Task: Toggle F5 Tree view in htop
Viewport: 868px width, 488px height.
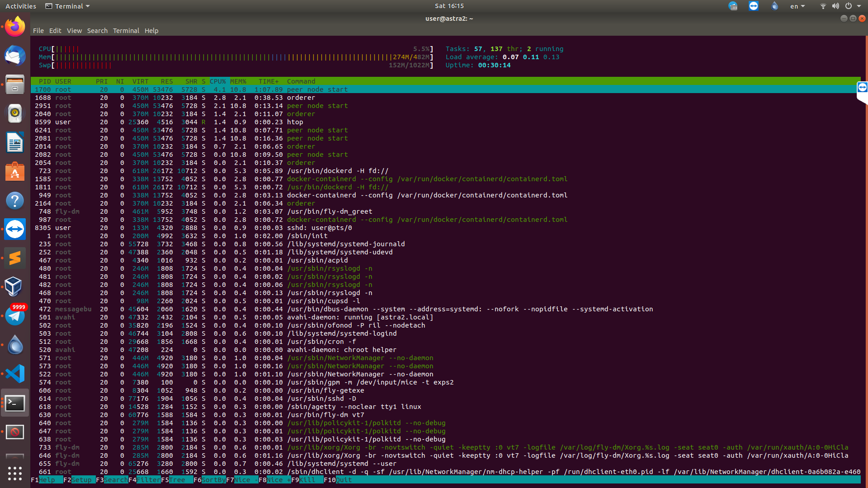Action: point(177,480)
